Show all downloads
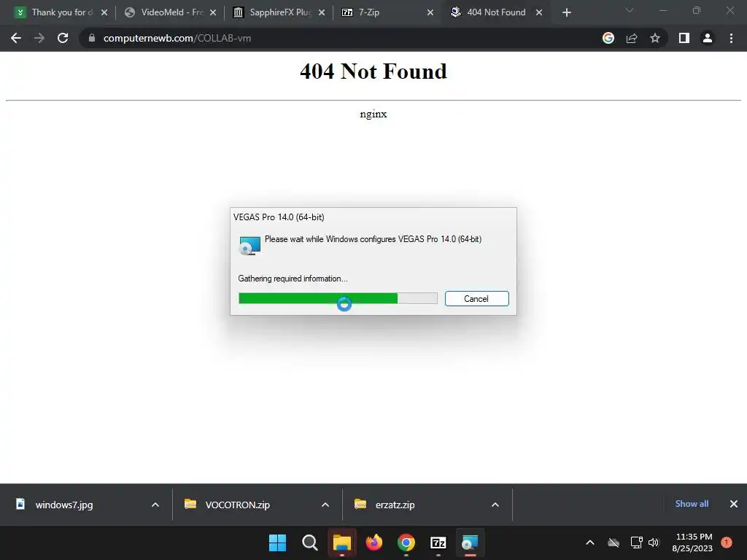The image size is (747, 560). click(692, 504)
